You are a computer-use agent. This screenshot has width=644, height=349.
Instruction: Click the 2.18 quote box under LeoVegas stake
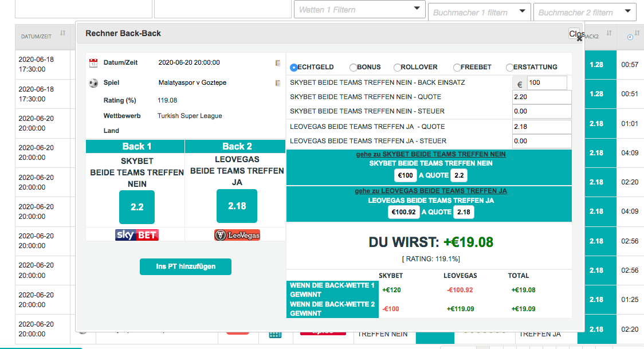click(x=464, y=212)
